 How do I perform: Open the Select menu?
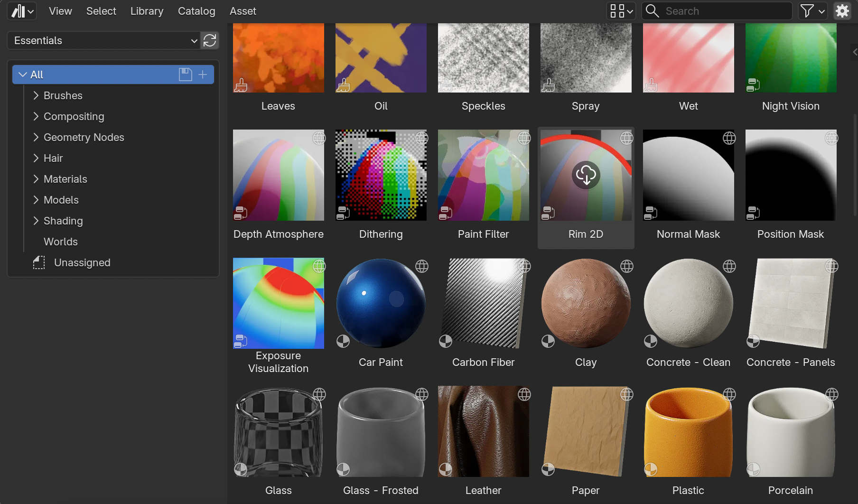101,11
